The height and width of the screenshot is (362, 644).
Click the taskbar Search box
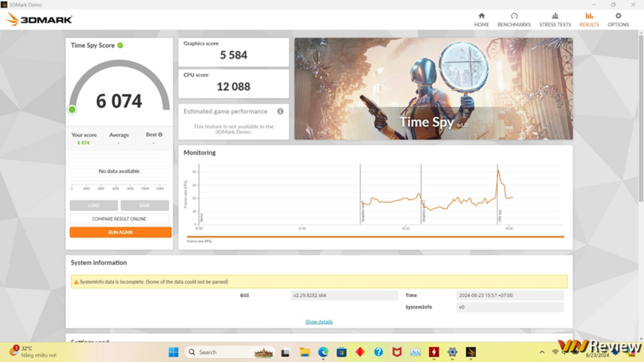(229, 352)
